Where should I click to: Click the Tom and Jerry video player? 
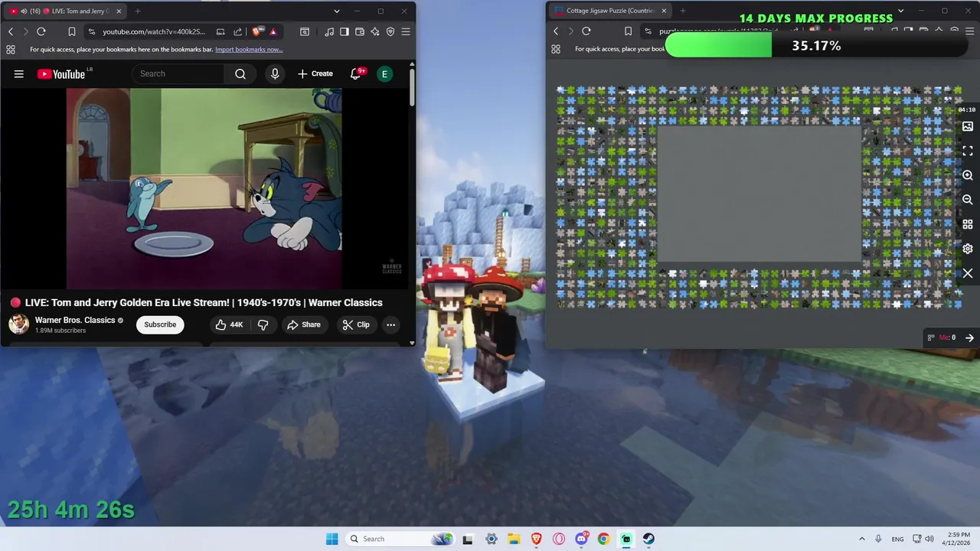click(x=204, y=189)
